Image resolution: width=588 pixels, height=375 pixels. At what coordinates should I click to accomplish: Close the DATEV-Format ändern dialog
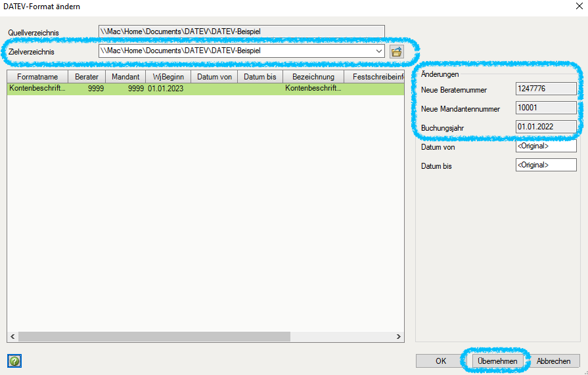coord(579,7)
